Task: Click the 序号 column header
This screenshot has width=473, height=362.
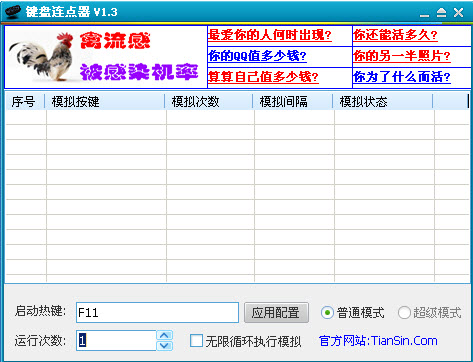Action: [x=25, y=101]
